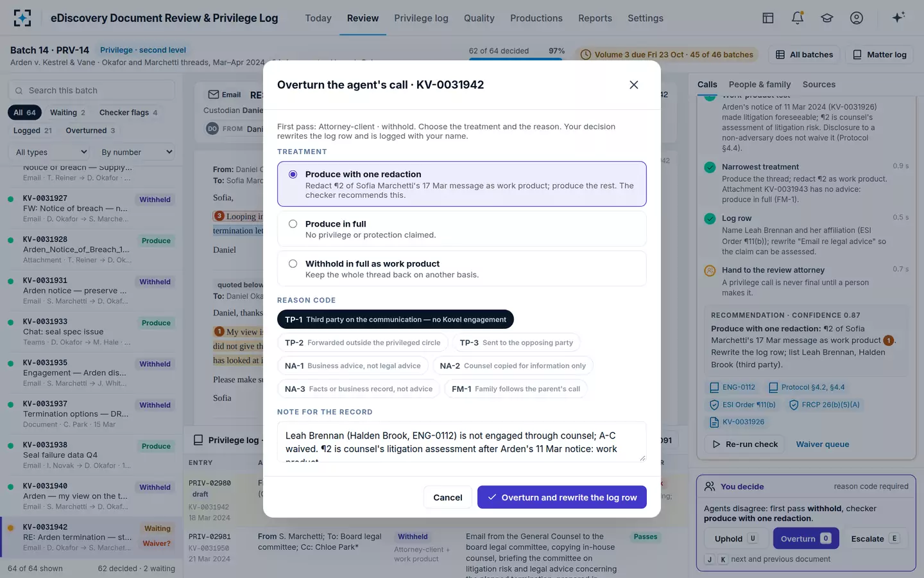
Task: Click the graduation cap training icon
Action: click(x=827, y=18)
